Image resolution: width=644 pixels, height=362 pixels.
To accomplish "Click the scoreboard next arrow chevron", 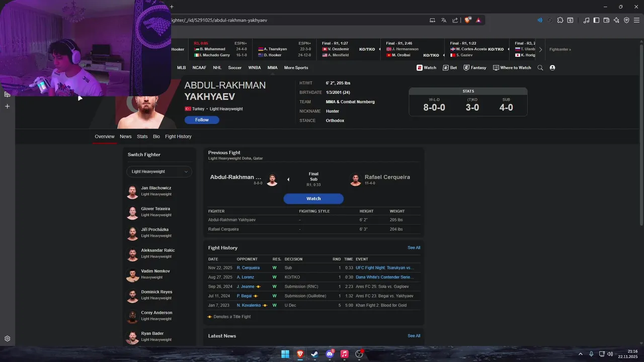I will 540,49.
